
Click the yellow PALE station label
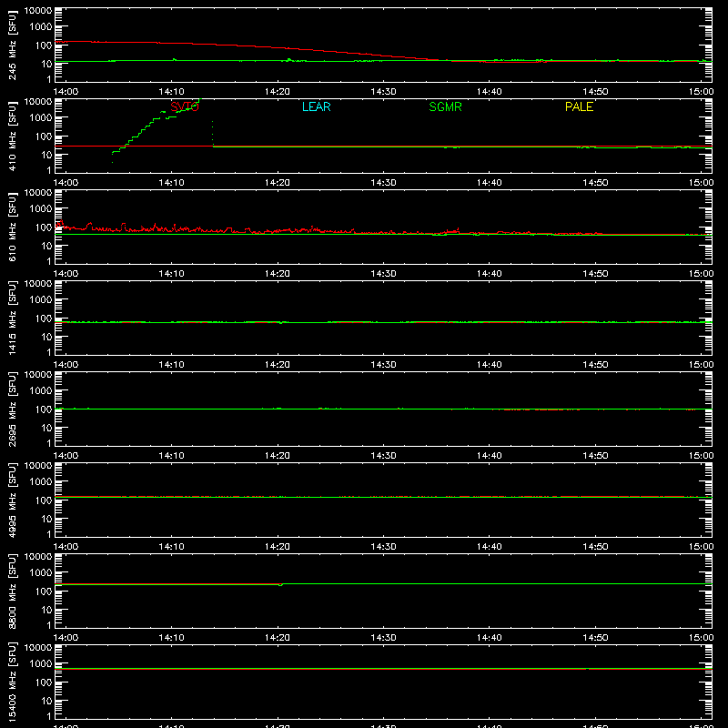tap(579, 106)
